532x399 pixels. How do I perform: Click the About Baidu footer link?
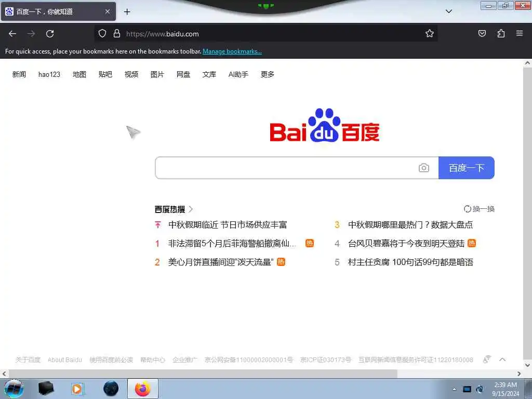tap(65, 360)
